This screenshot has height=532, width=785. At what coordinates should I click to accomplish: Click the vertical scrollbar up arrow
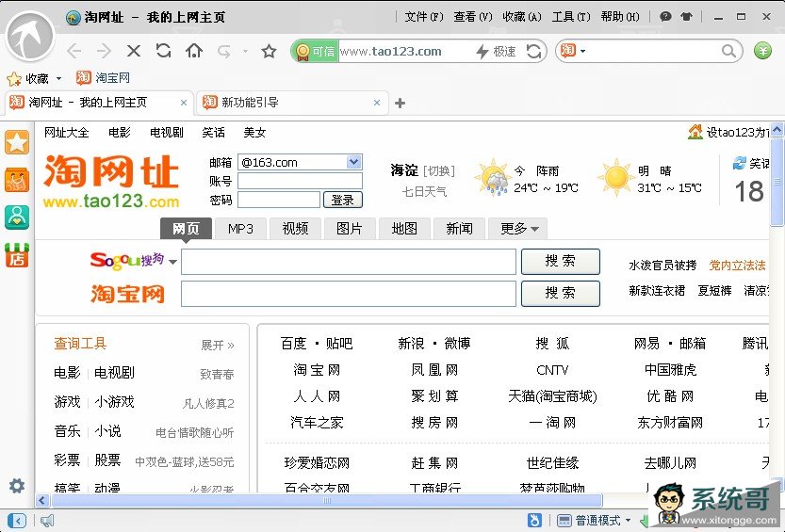coord(777,131)
